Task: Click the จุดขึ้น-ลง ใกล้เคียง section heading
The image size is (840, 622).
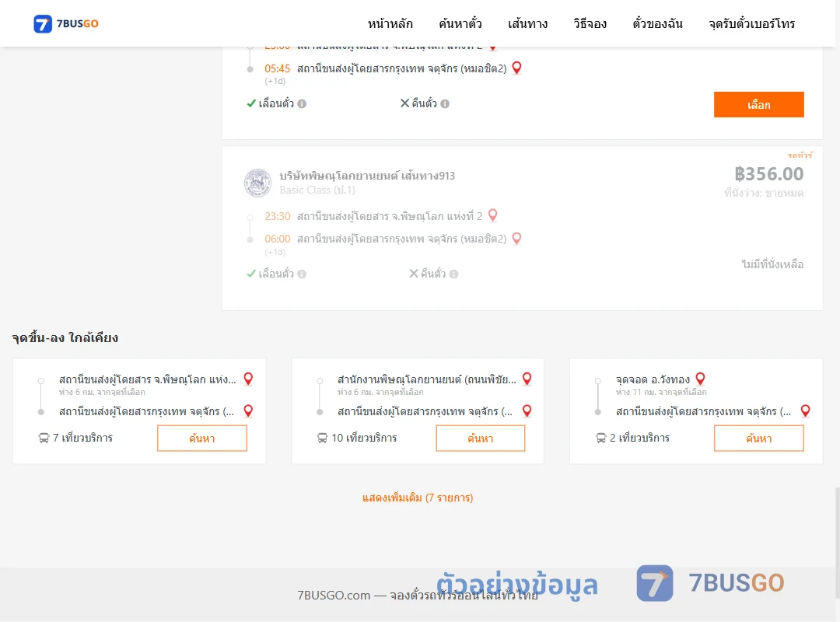Action: (x=65, y=337)
